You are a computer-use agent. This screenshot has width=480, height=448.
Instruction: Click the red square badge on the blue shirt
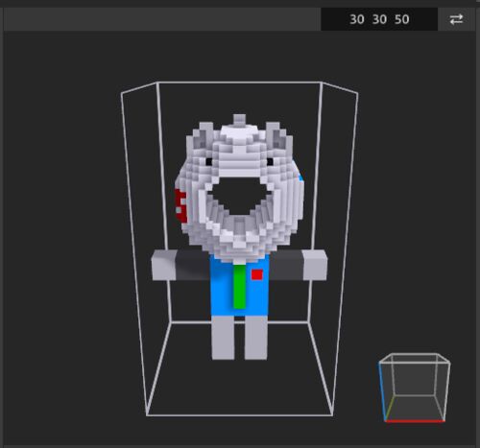pyautogui.click(x=257, y=274)
